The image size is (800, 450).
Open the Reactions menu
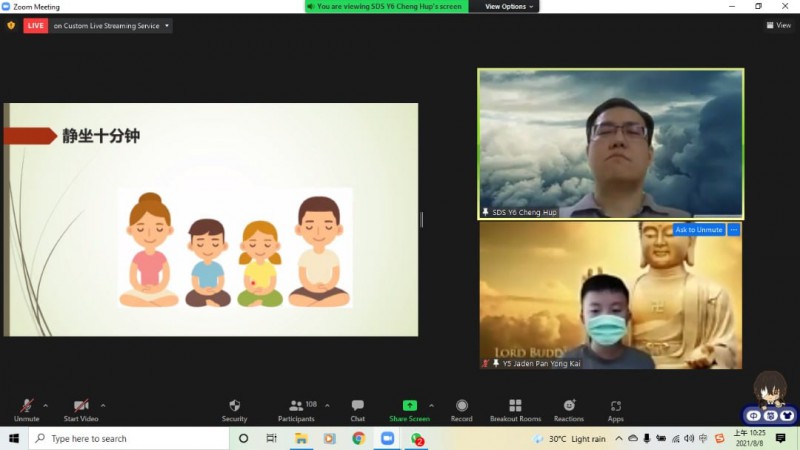coord(568,409)
